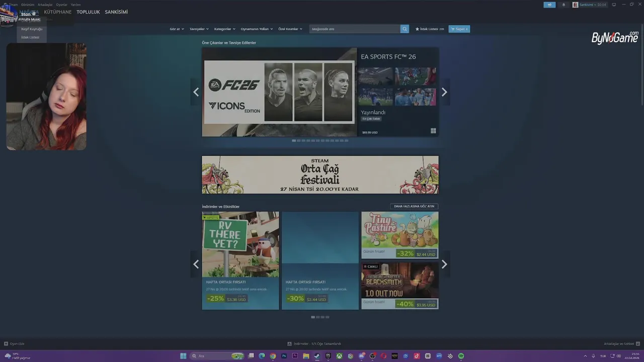Show previous featured game with left arrow
Screen dimensions: 644x362
(196, 92)
